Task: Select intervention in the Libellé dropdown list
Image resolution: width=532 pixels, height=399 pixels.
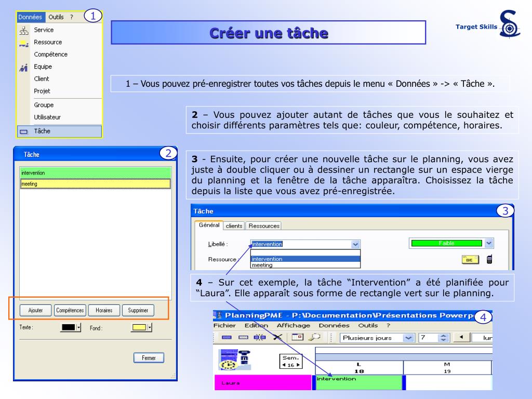Action: click(305, 259)
